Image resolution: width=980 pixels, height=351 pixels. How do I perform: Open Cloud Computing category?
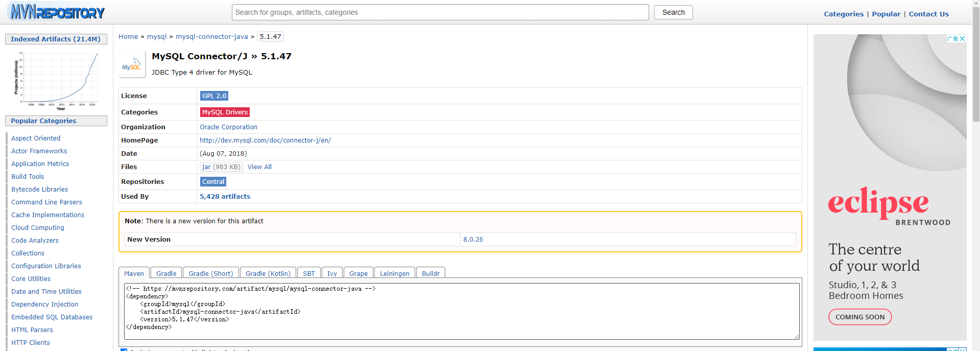click(38, 227)
